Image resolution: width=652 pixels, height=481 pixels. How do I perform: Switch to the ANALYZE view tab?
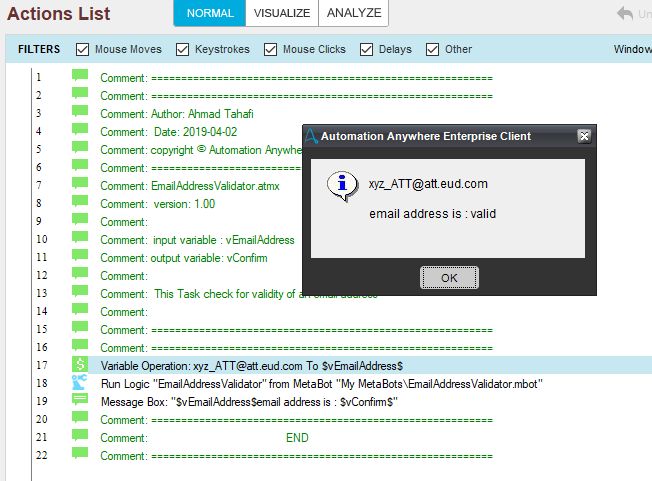354,13
